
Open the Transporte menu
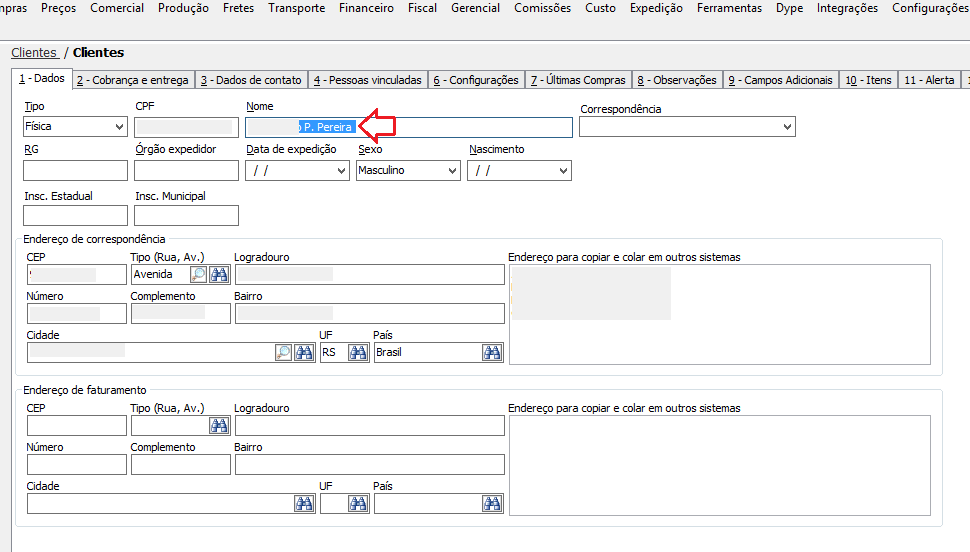(x=296, y=8)
